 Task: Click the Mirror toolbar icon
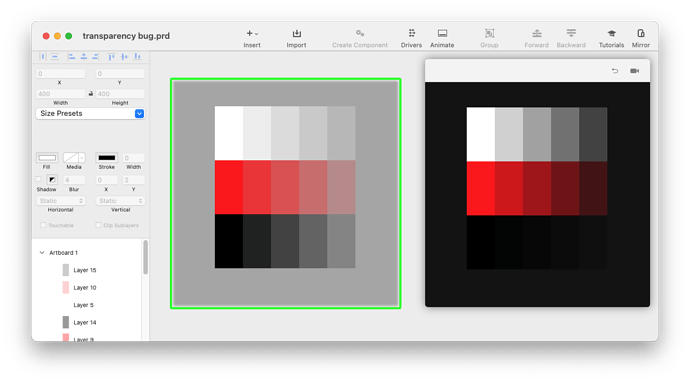[x=641, y=38]
